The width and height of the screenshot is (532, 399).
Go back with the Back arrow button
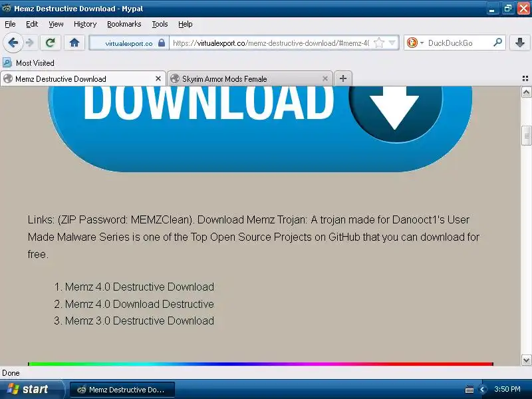(13, 43)
